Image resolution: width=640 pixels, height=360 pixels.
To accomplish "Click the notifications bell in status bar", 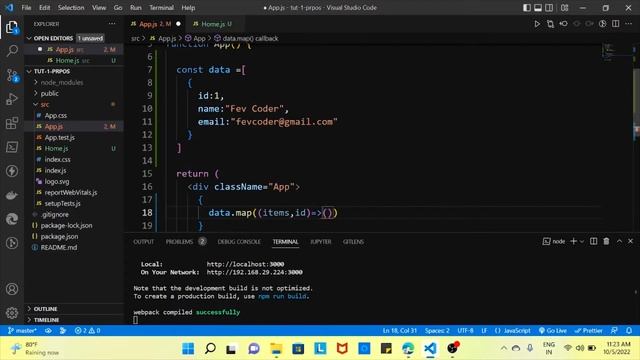I will click(629, 331).
